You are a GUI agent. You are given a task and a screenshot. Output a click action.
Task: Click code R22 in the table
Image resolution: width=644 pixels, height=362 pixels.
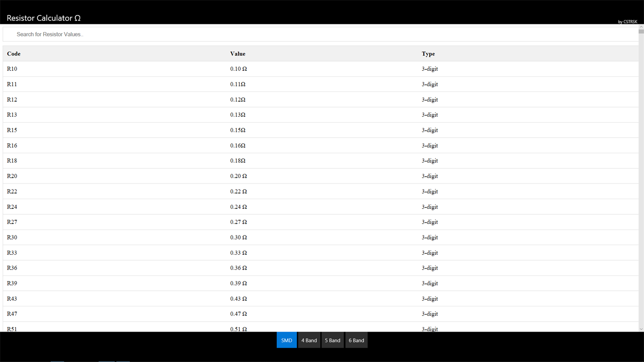[12, 191]
